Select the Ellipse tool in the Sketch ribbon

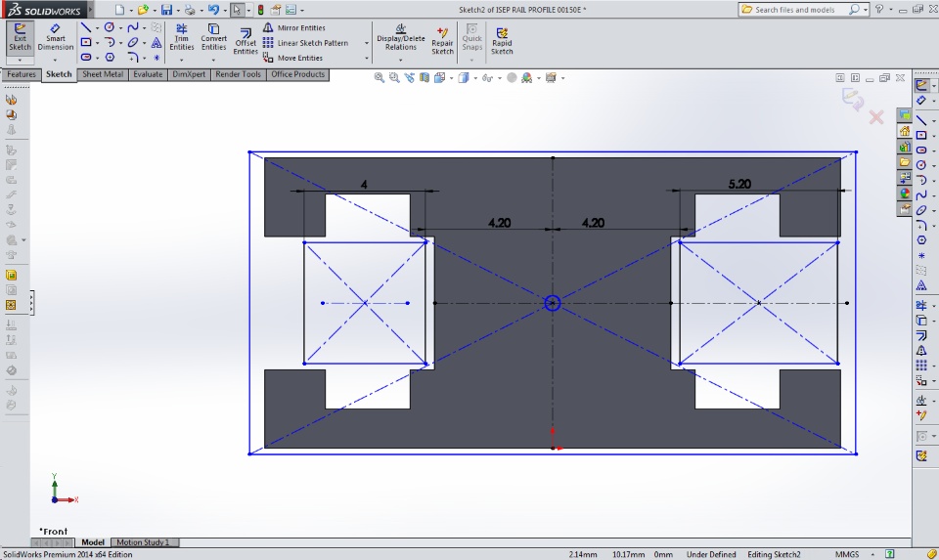pyautogui.click(x=133, y=42)
